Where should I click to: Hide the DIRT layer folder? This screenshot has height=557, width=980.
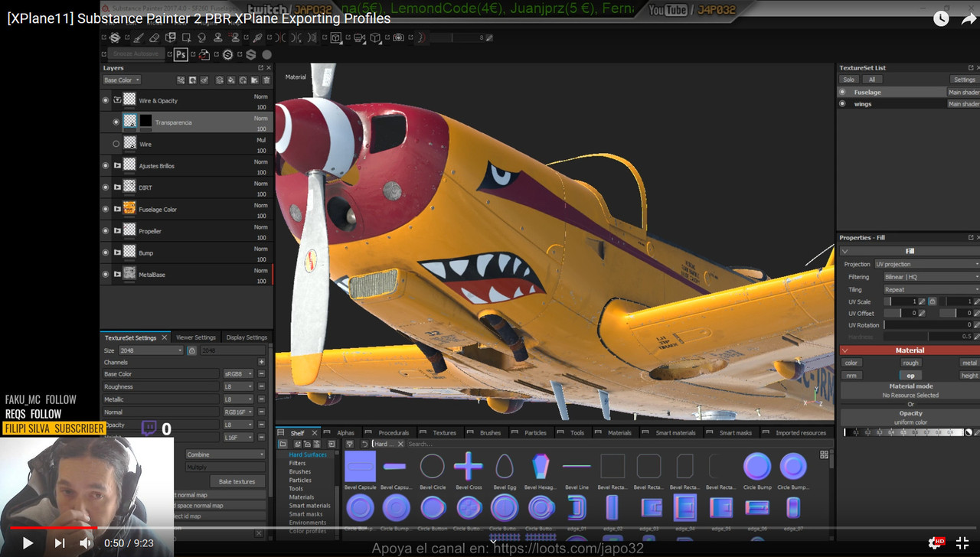pyautogui.click(x=106, y=187)
